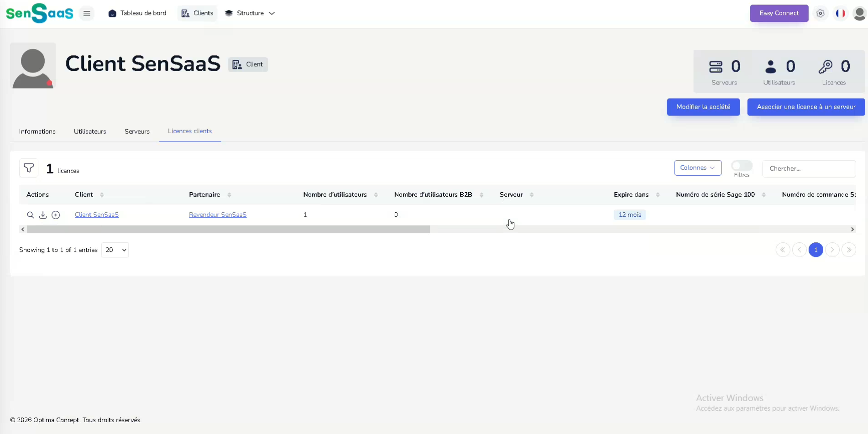The height and width of the screenshot is (434, 868).
Task: Go to last page of results
Action: click(x=848, y=250)
